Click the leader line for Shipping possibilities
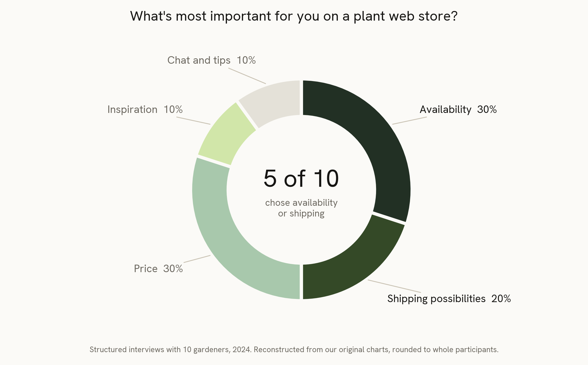 (394, 286)
